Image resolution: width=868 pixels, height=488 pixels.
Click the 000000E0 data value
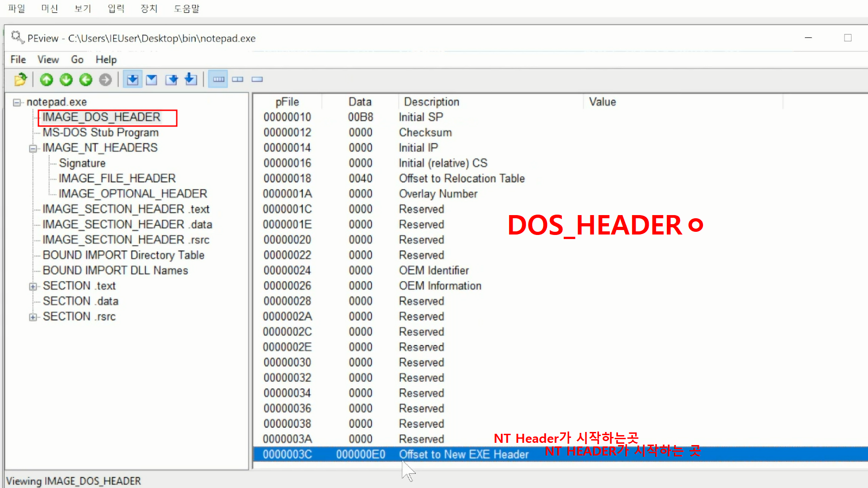pyautogui.click(x=360, y=455)
